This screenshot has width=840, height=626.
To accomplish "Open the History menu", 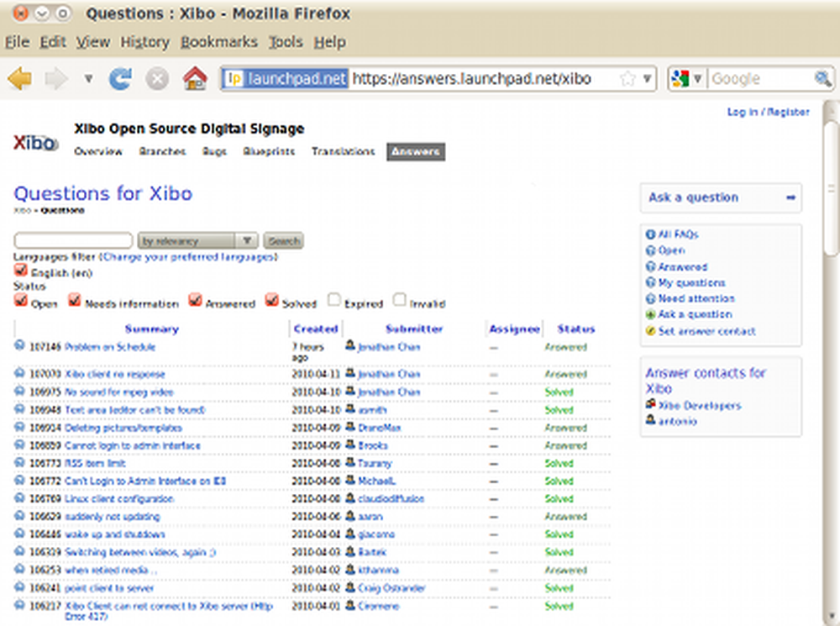I will click(144, 42).
